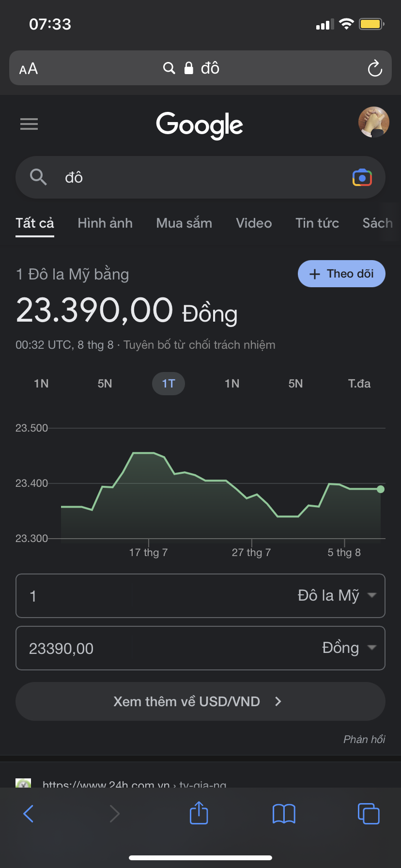
Task: Tap the Safari AA reader settings button
Action: click(29, 68)
